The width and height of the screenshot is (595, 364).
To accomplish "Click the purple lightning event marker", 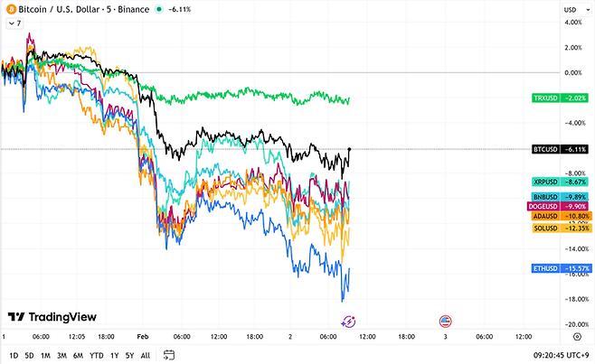I will [350, 321].
